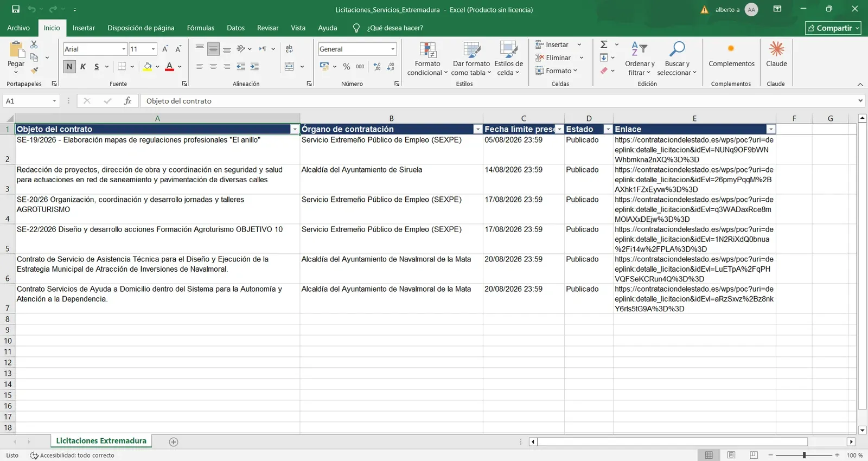Screen dimensions: 868x461
Task: Click the percent style icon
Action: 347,66
